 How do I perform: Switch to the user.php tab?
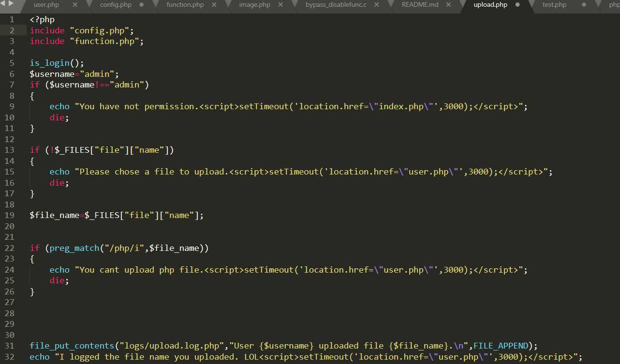(x=46, y=5)
